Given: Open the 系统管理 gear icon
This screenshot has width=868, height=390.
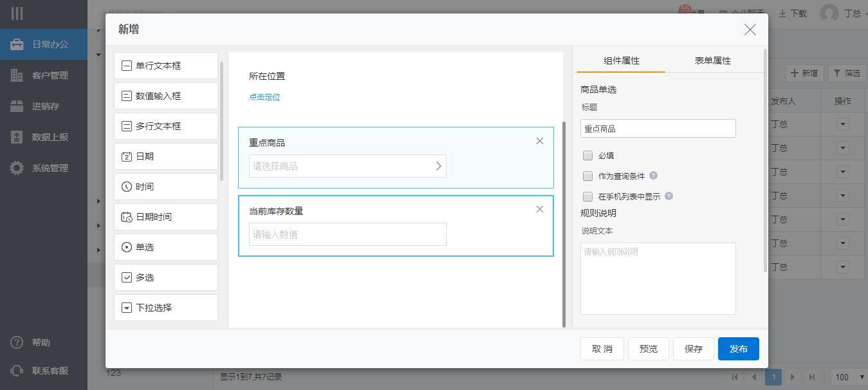Looking at the screenshot, I should coord(17,168).
